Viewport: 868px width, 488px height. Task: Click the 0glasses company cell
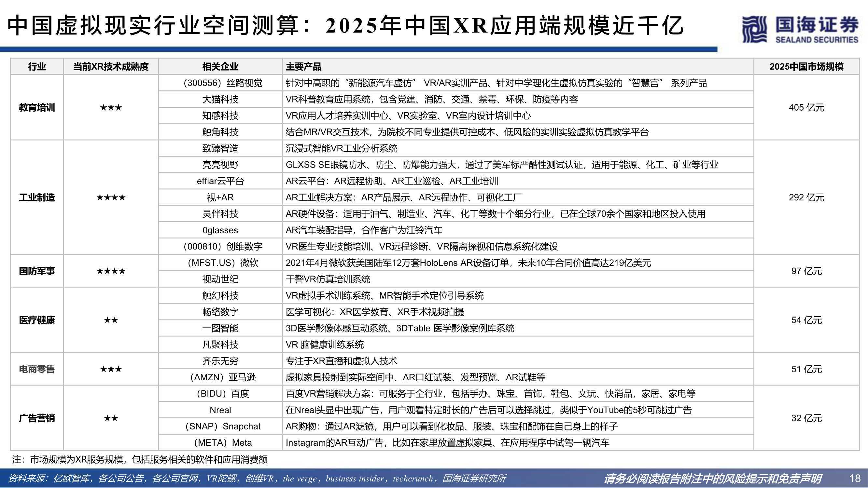click(x=220, y=230)
